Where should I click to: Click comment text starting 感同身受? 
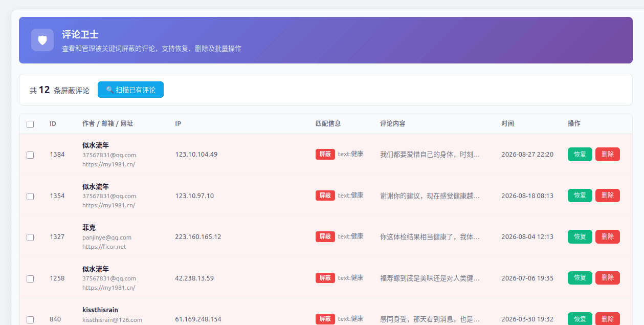click(x=430, y=319)
